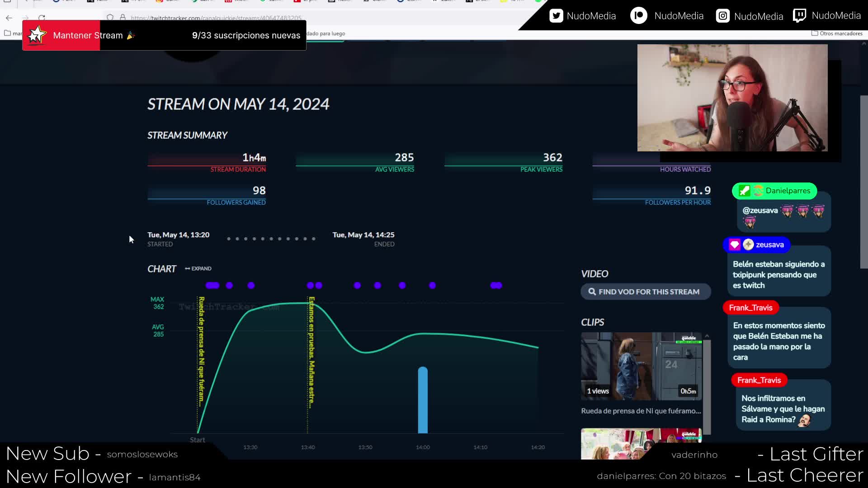The width and height of the screenshot is (868, 488).
Task: Open the second clip thumbnail below
Action: click(641, 444)
